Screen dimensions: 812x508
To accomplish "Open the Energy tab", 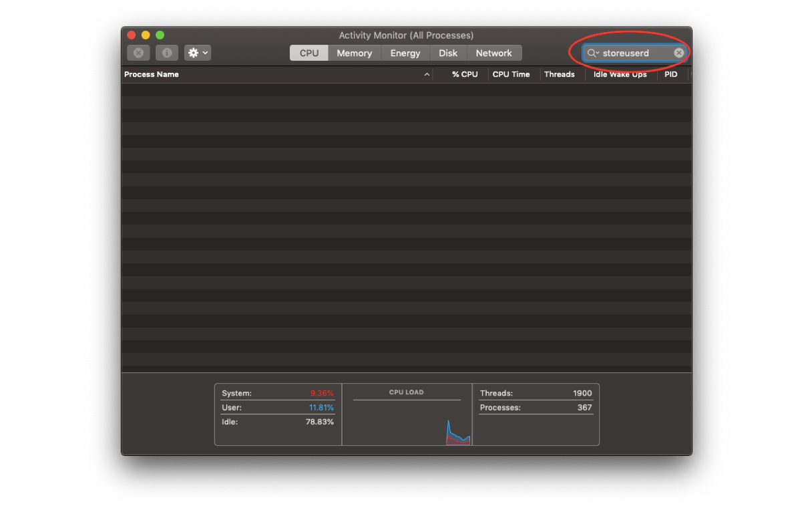I will (x=405, y=53).
